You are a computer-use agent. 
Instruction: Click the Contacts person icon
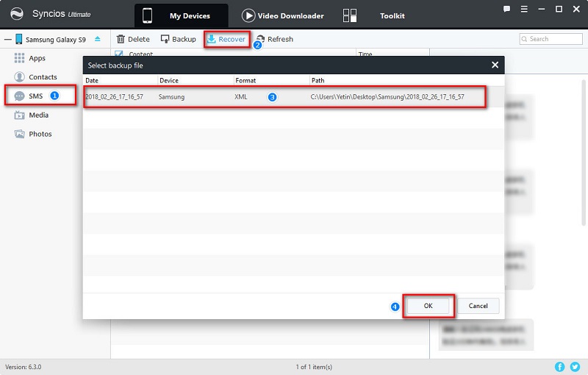[19, 77]
